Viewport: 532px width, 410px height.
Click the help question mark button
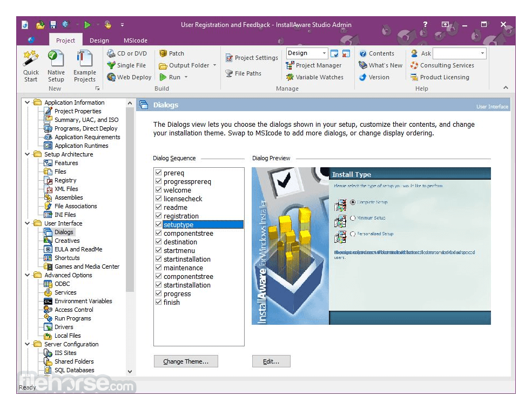(x=425, y=24)
